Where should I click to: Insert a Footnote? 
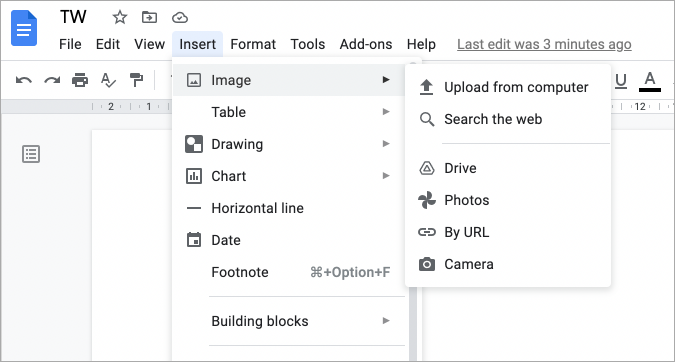[x=289, y=272]
